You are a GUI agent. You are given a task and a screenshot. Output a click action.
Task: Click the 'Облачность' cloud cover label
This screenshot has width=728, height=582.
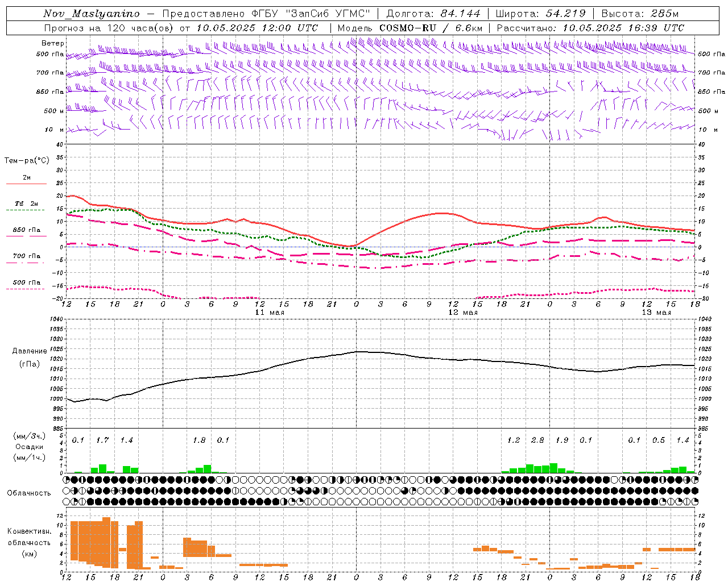[29, 493]
